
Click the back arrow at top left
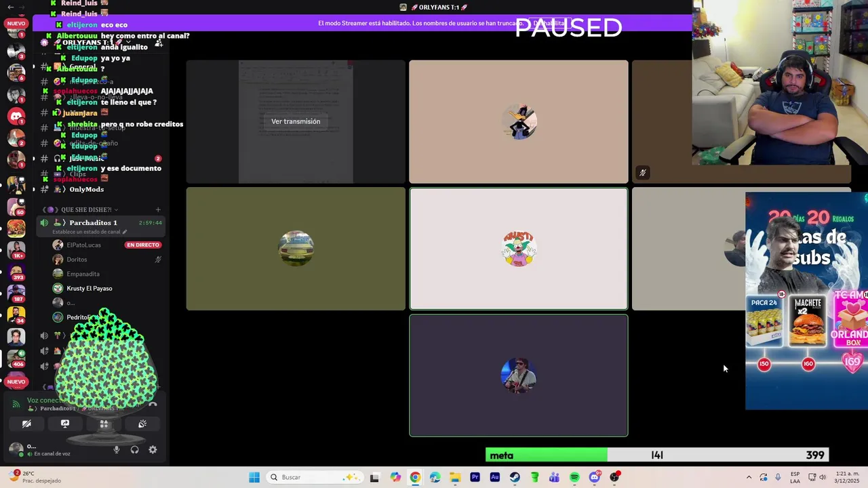(x=10, y=7)
